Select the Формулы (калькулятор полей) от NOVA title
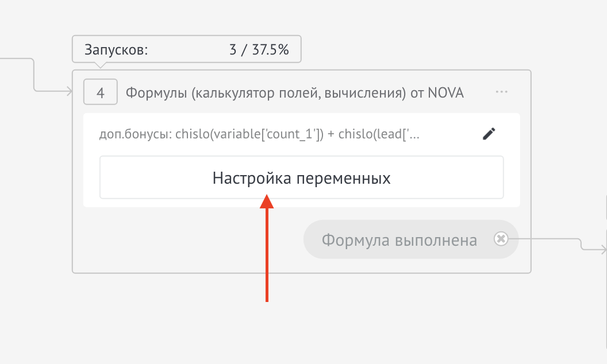The width and height of the screenshot is (607, 364). (295, 93)
